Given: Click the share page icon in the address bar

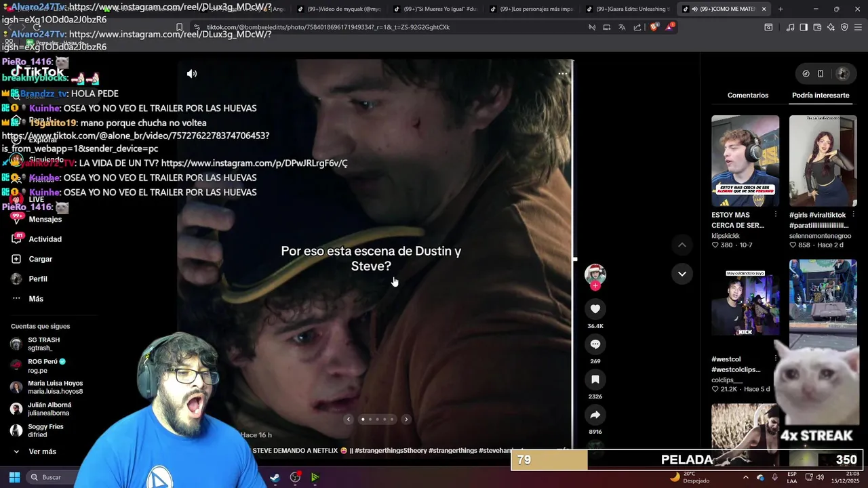Looking at the screenshot, I should pos(637,27).
